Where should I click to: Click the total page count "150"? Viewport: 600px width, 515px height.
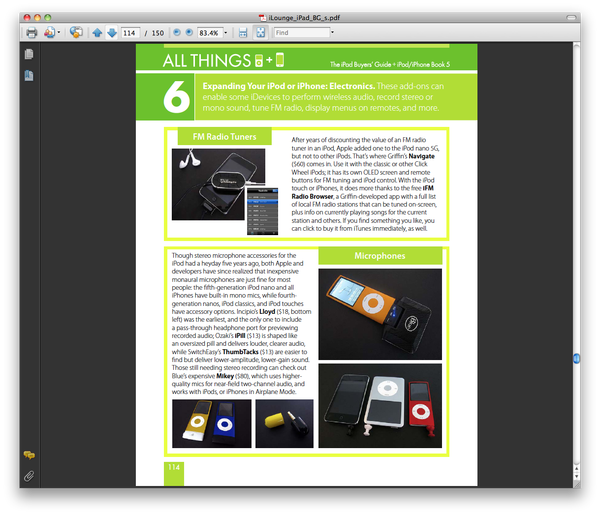tap(158, 33)
